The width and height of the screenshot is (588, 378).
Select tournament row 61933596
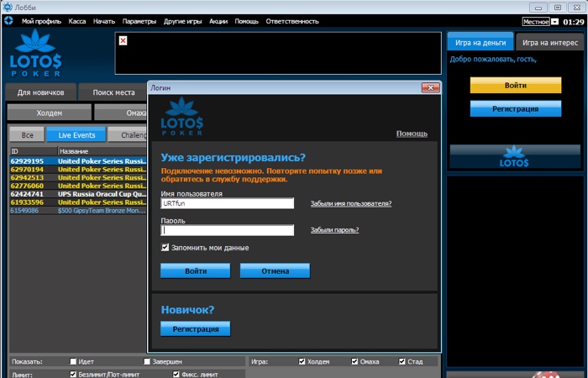click(x=78, y=202)
